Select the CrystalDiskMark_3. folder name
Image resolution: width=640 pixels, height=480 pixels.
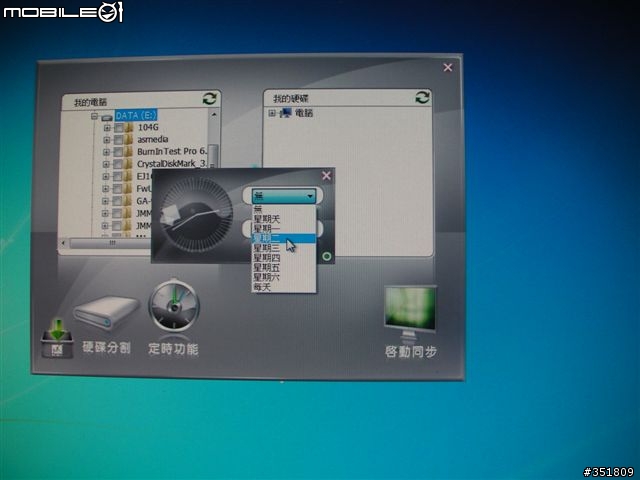click(171, 164)
